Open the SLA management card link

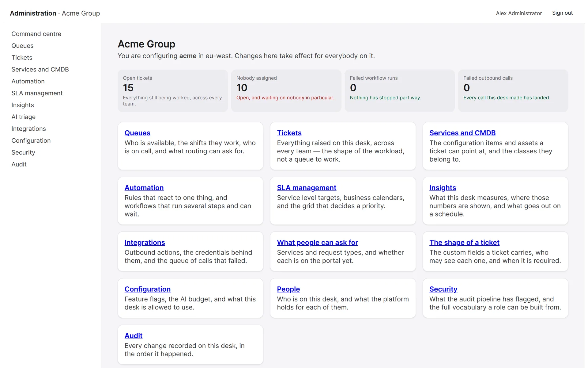tap(307, 188)
